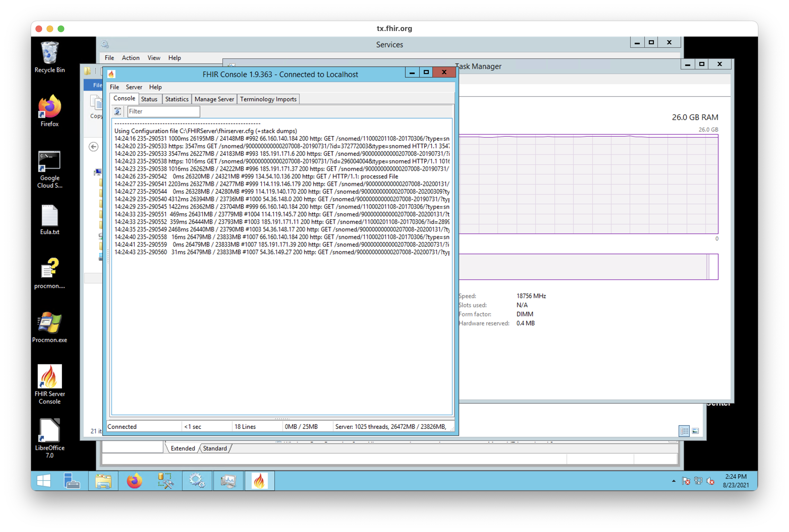Click the network tray icon
Viewport: 789px width, 532px height.
point(698,481)
